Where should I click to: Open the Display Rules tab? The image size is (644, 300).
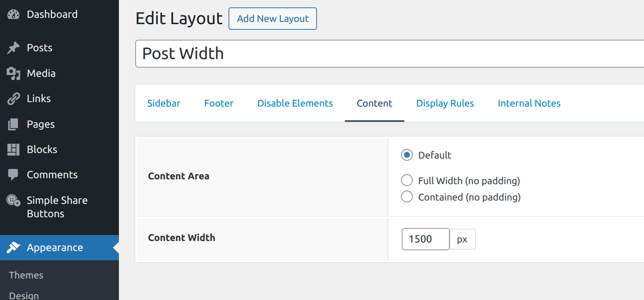445,103
